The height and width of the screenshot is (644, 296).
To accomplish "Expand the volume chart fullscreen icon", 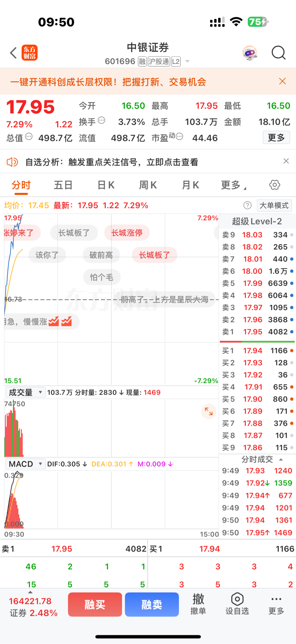I will pyautogui.click(x=209, y=411).
